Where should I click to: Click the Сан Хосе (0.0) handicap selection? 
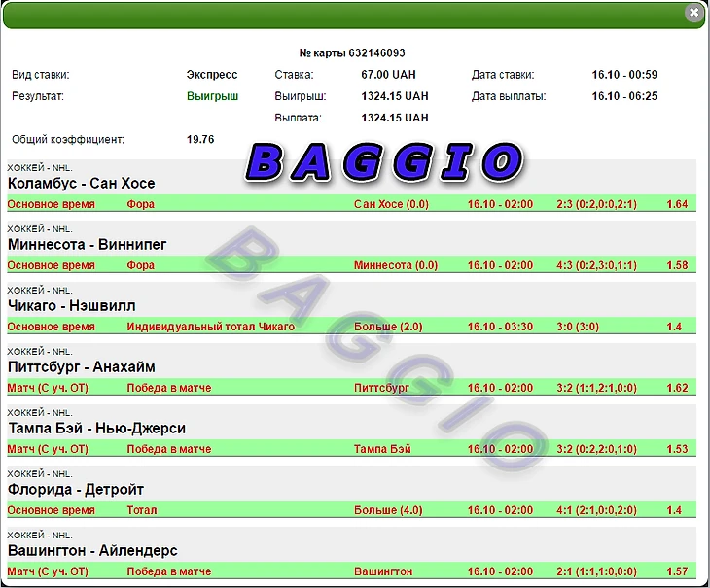pyautogui.click(x=391, y=204)
